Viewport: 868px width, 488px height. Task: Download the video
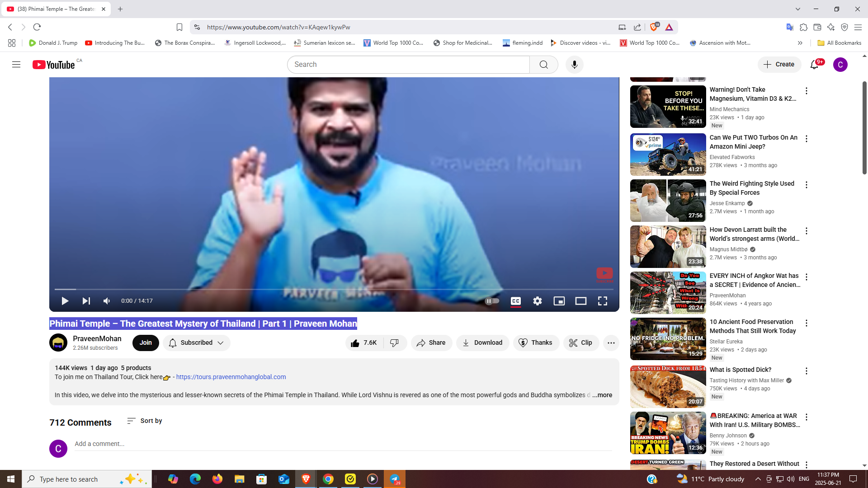[x=482, y=343]
